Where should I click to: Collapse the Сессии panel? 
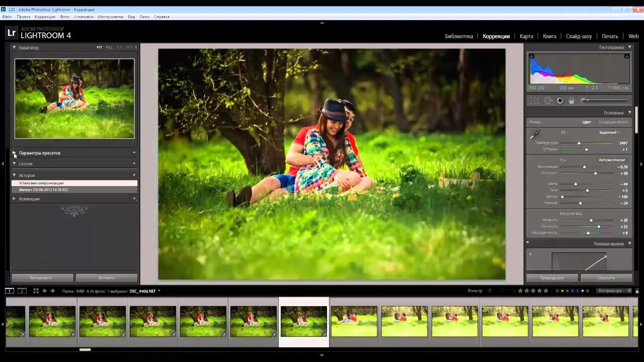tap(14, 163)
